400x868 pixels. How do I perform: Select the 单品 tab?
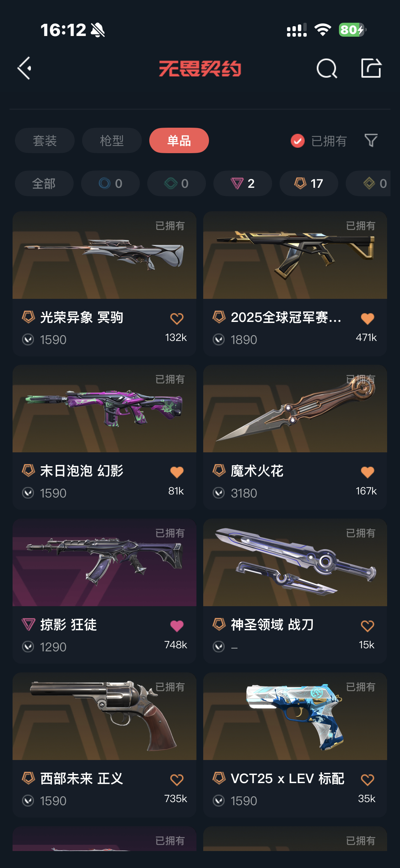click(x=179, y=140)
